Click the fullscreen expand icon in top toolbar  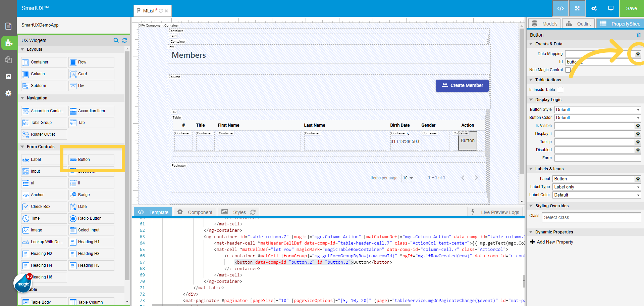[x=577, y=8]
